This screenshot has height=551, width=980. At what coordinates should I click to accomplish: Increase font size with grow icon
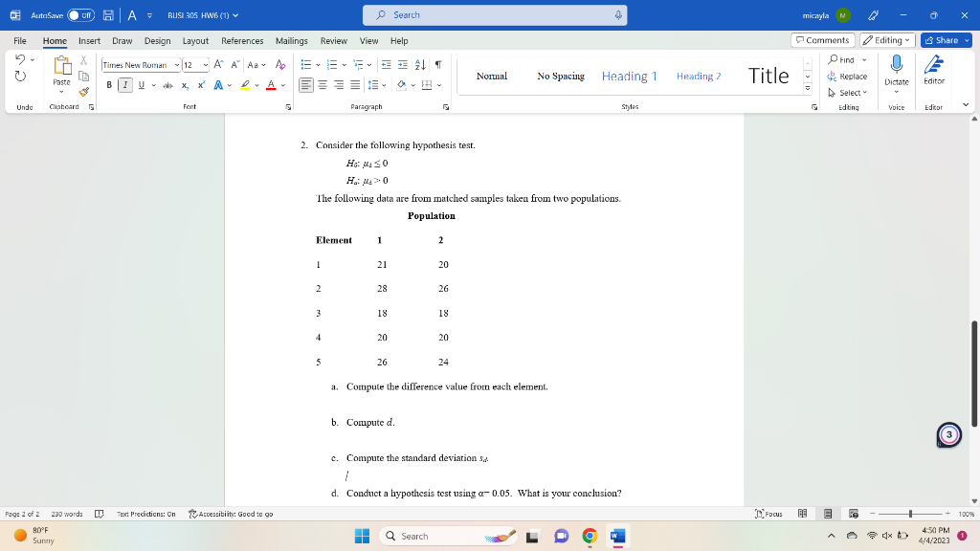point(218,64)
